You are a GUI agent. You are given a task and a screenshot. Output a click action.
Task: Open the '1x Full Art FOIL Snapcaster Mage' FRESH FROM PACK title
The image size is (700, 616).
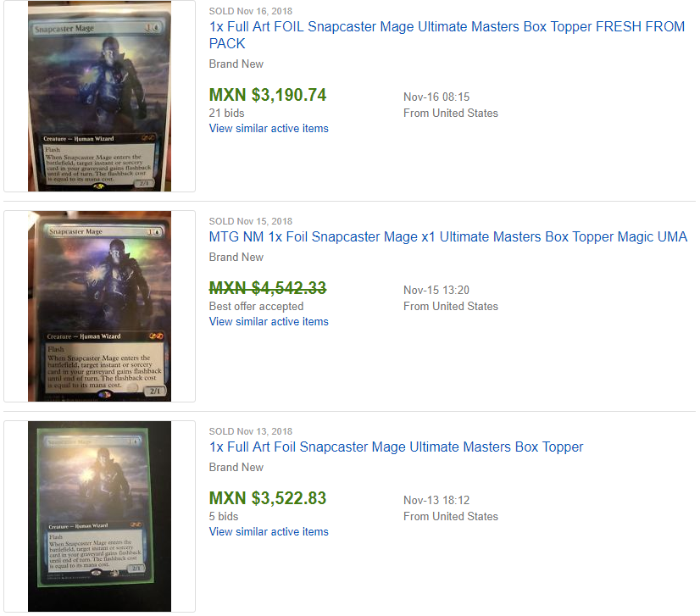[447, 35]
